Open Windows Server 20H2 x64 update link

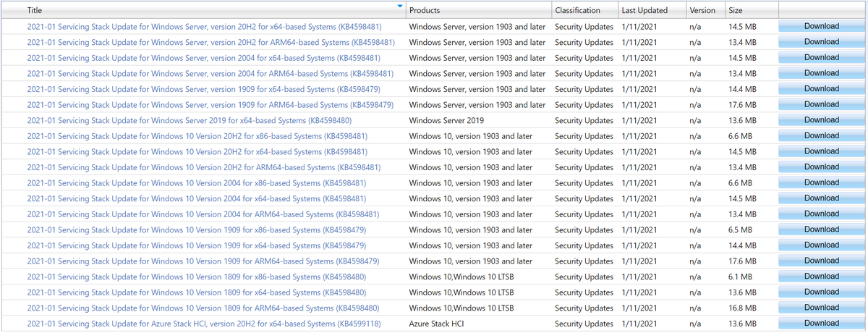tap(205, 27)
